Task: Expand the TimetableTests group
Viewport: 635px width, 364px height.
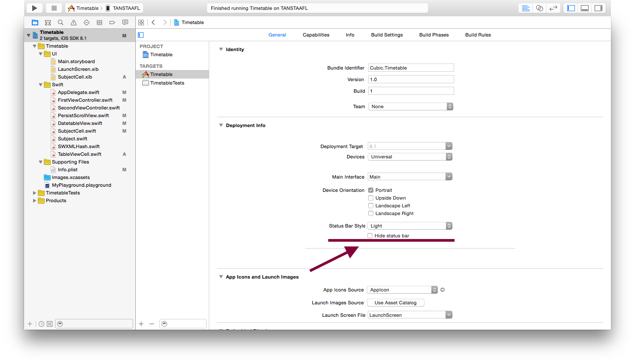Action: coord(35,193)
